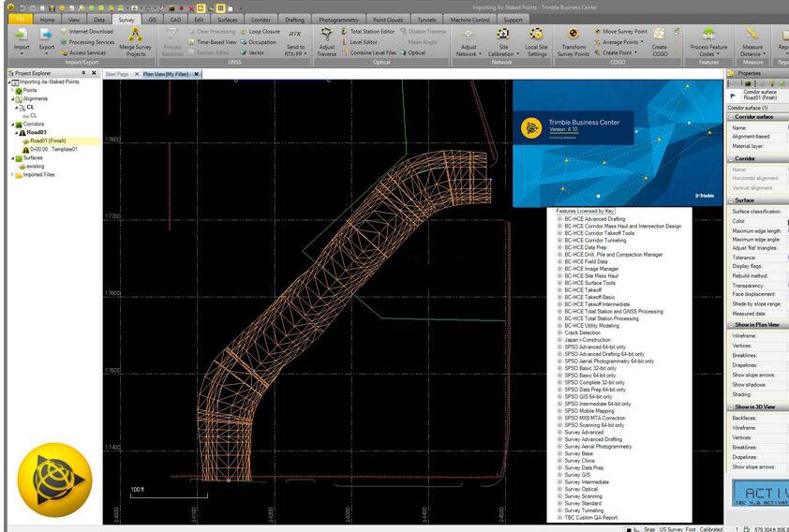The image size is (789, 532).
Task: Expand the Survey Advanced feature node
Action: (x=559, y=433)
